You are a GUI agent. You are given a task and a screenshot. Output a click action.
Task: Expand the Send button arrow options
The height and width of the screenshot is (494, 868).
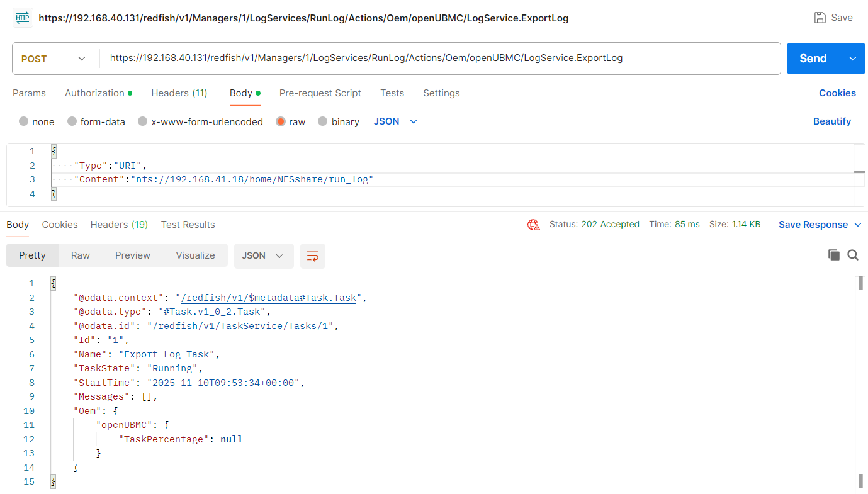click(x=853, y=59)
